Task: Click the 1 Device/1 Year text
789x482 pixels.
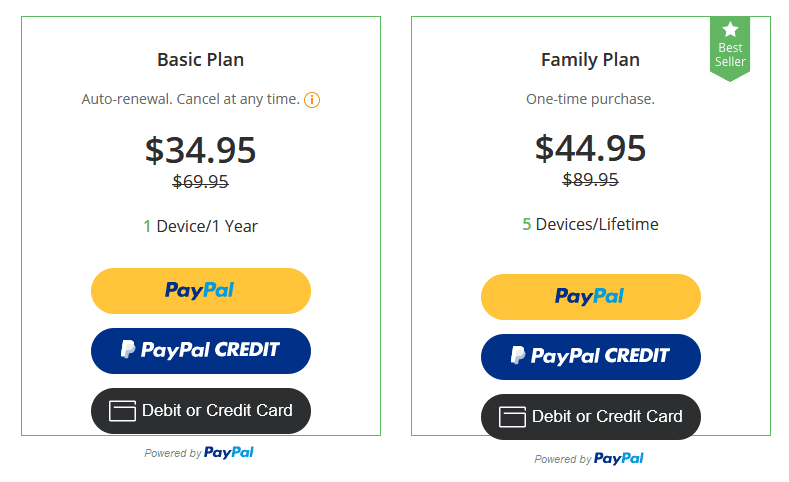Action: coord(200,226)
